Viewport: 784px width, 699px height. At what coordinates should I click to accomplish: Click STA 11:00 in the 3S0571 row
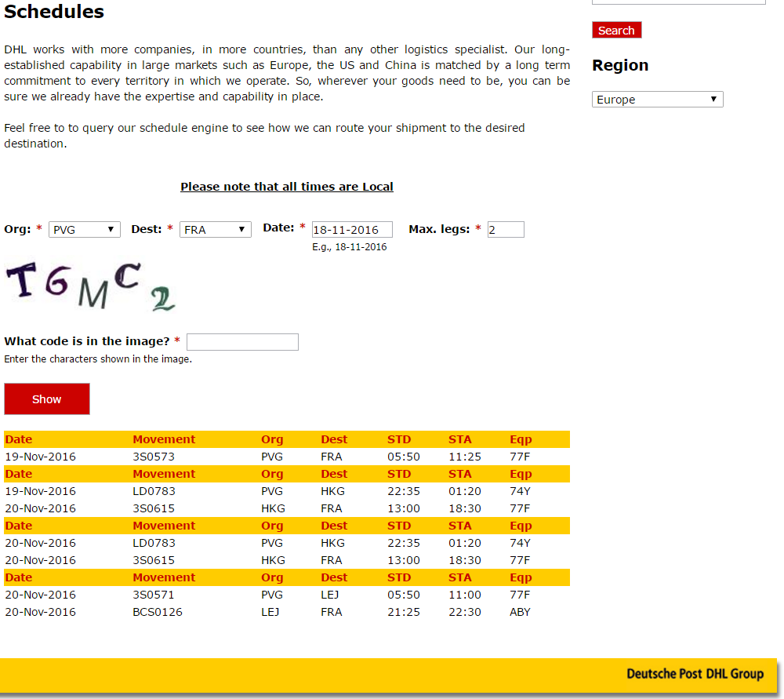point(464,595)
